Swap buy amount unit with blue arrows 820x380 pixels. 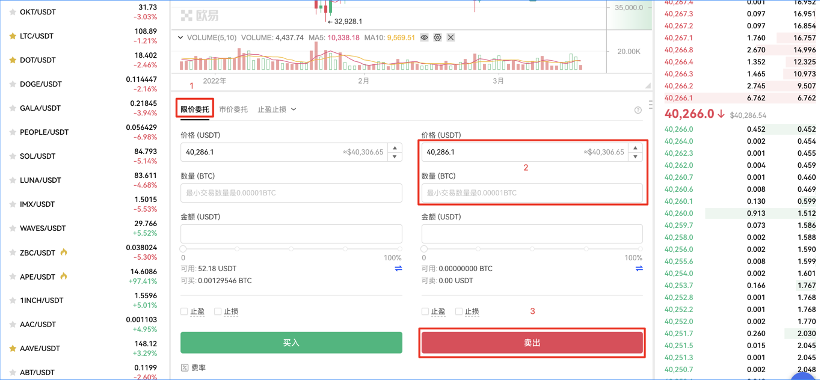pyautogui.click(x=398, y=269)
